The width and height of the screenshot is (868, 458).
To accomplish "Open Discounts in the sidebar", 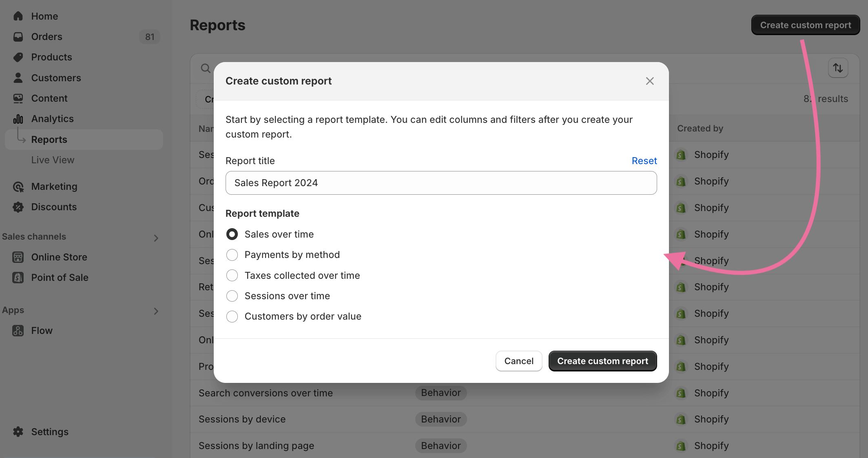I will [x=54, y=207].
